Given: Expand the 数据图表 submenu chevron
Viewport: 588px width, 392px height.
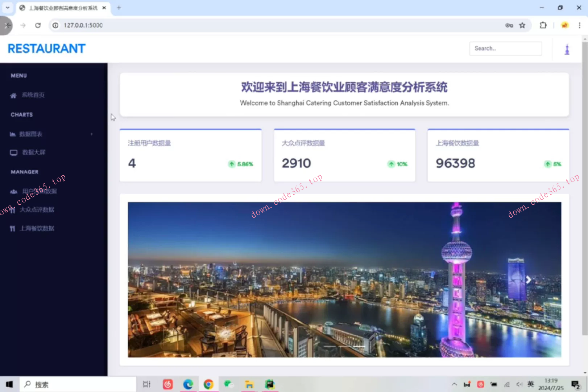Looking at the screenshot, I should pyautogui.click(x=92, y=134).
